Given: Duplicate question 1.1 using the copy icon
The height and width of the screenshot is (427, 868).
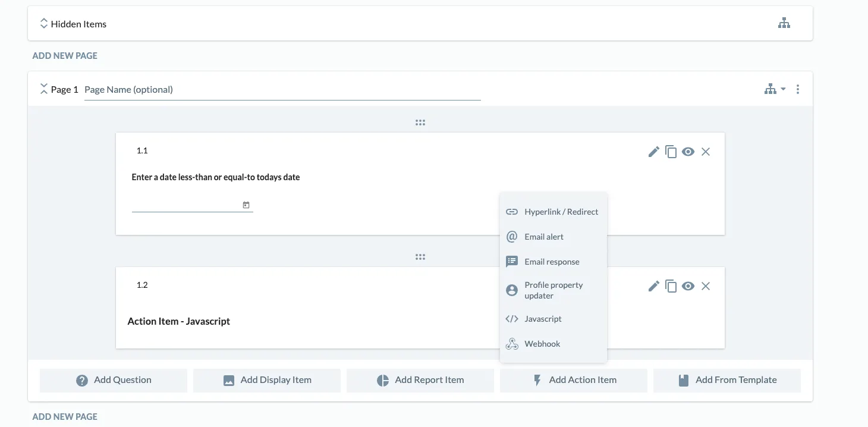Looking at the screenshot, I should (x=671, y=152).
